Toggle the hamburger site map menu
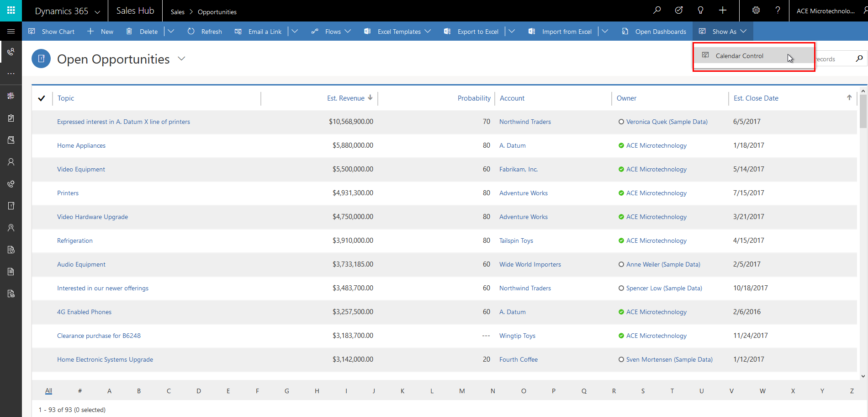Image resolution: width=868 pixels, height=417 pixels. click(x=11, y=31)
